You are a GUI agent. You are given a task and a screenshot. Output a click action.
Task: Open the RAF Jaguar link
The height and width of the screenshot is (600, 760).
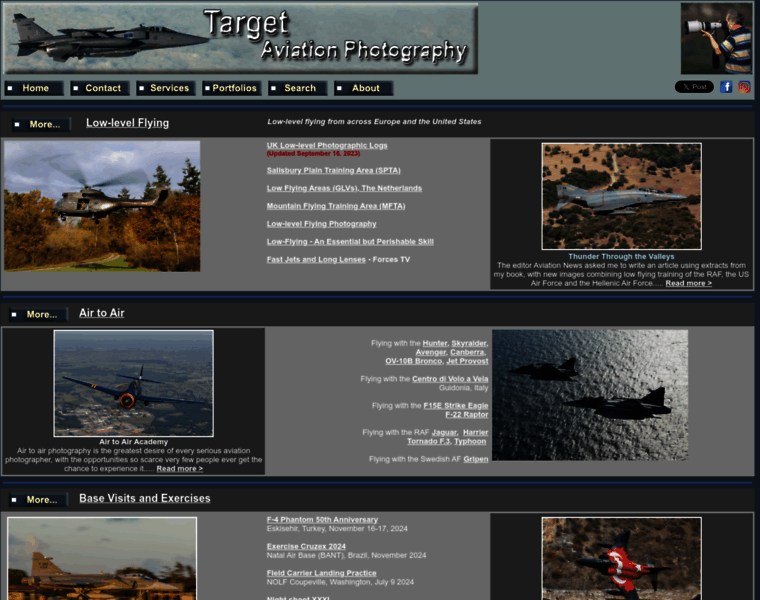[444, 432]
